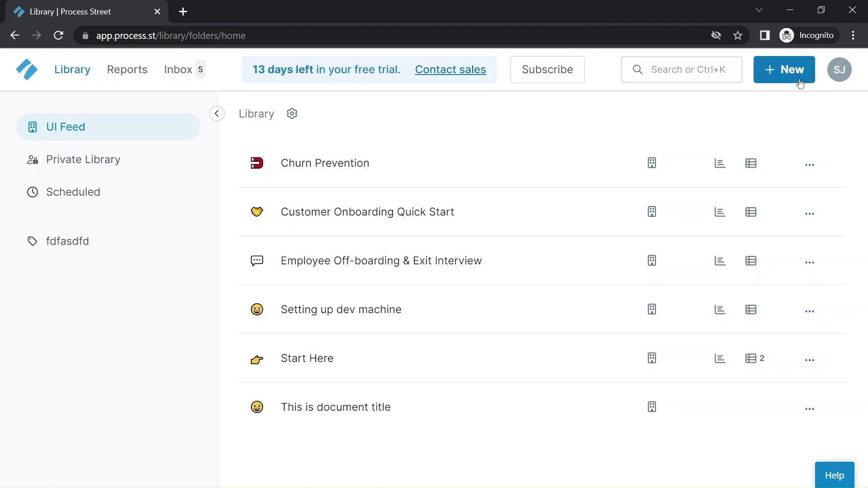
Task: Click the blue New button
Action: click(784, 70)
